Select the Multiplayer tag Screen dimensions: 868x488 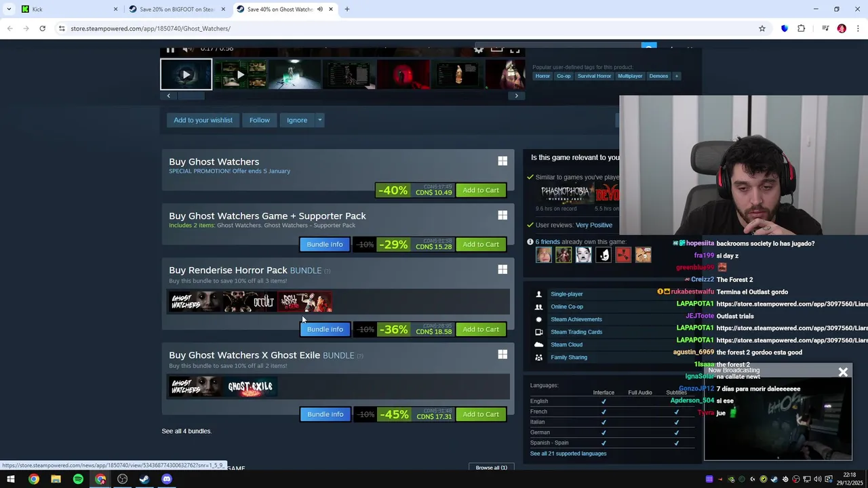(630, 76)
